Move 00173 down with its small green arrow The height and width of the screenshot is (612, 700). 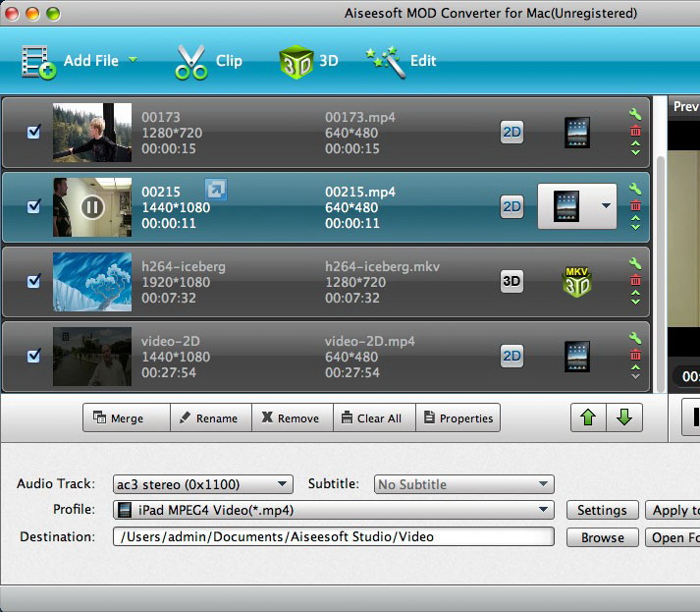pyautogui.click(x=636, y=153)
